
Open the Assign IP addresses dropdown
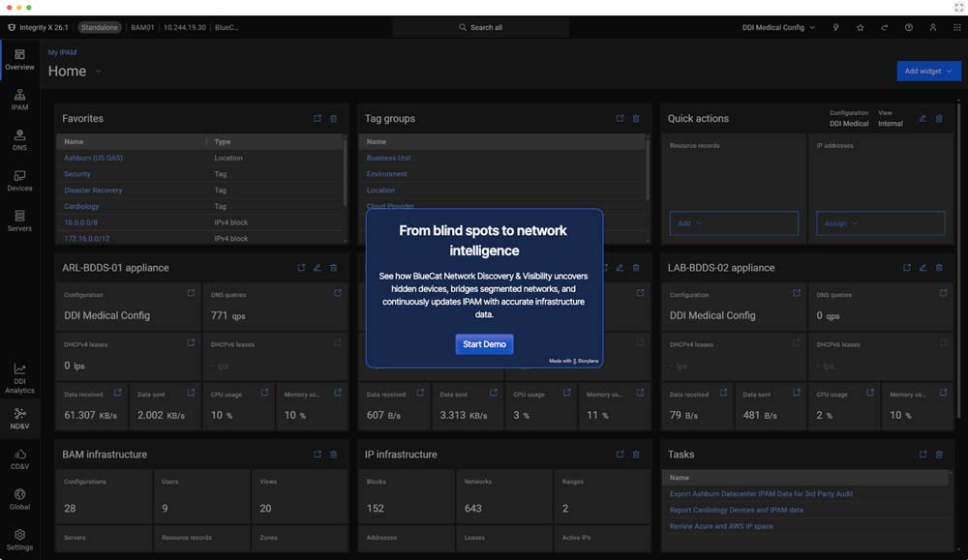point(880,223)
